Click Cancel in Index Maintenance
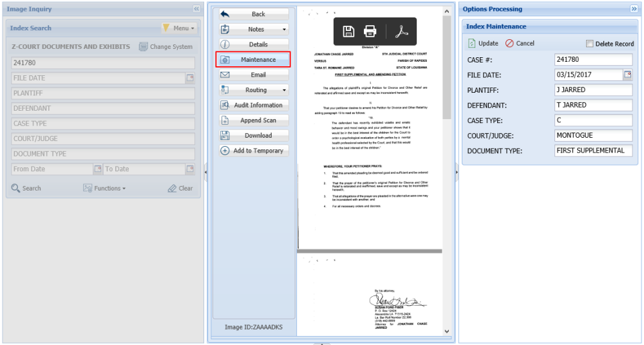 520,44
